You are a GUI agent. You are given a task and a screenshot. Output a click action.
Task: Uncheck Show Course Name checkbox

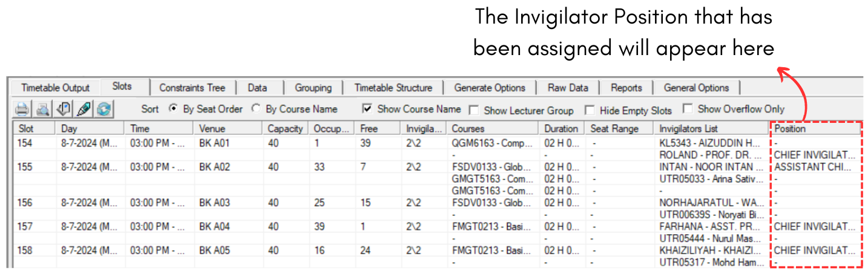[367, 109]
